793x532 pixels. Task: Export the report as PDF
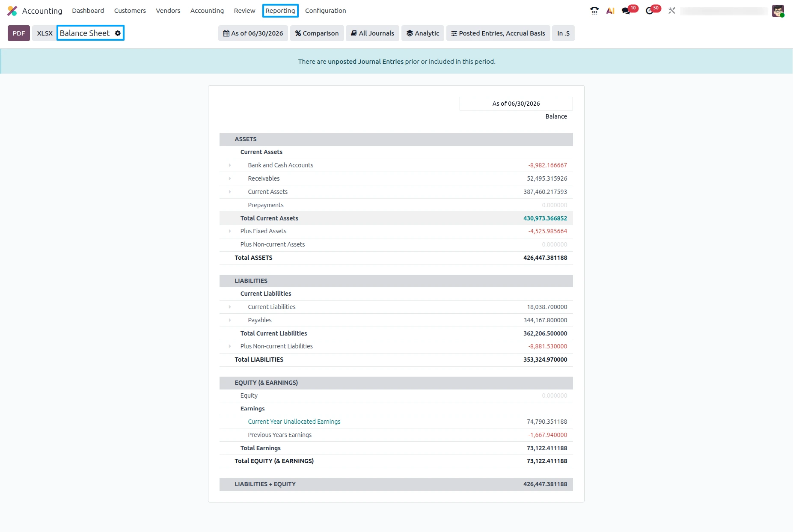tap(19, 33)
